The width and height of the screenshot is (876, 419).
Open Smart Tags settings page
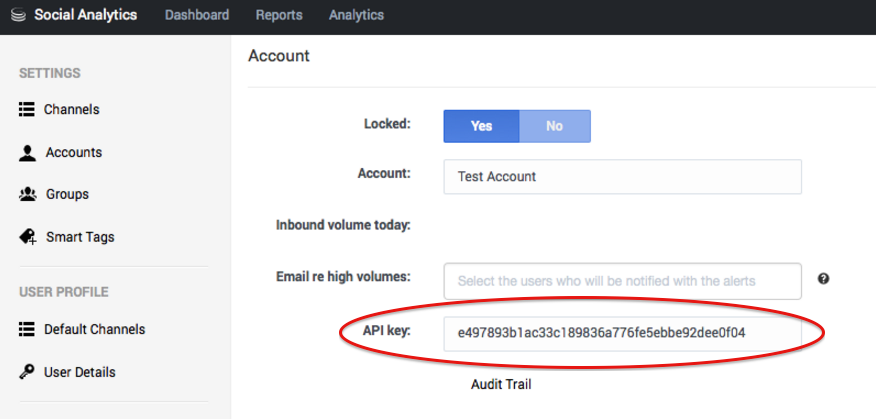[x=80, y=237]
